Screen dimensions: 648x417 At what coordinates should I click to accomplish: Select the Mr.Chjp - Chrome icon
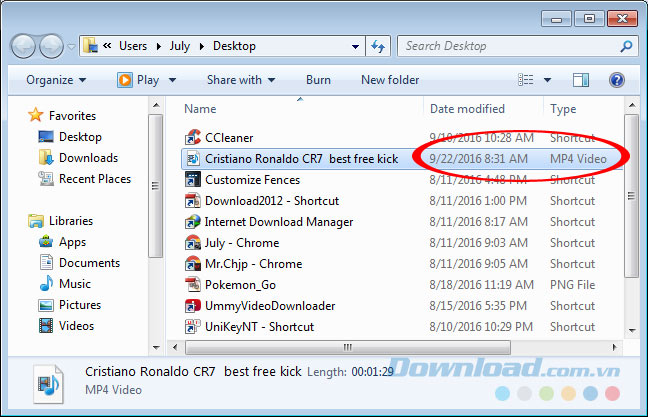click(x=193, y=264)
